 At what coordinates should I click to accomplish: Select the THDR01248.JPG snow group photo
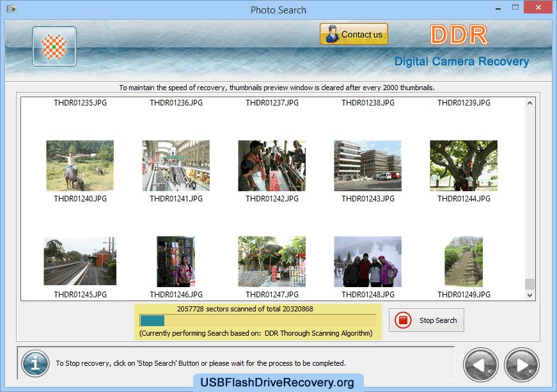tap(368, 262)
